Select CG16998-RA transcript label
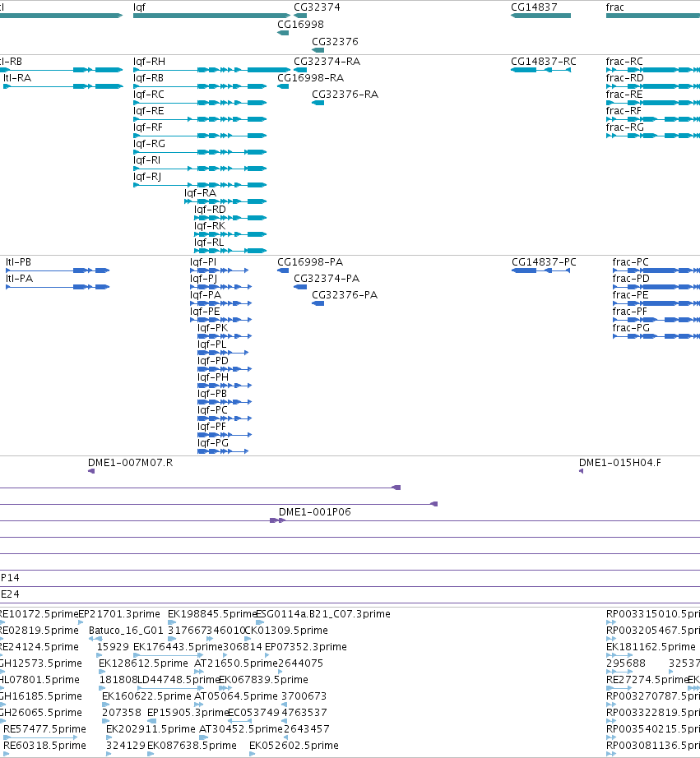Screen dimensions: 700x758 pos(311,78)
